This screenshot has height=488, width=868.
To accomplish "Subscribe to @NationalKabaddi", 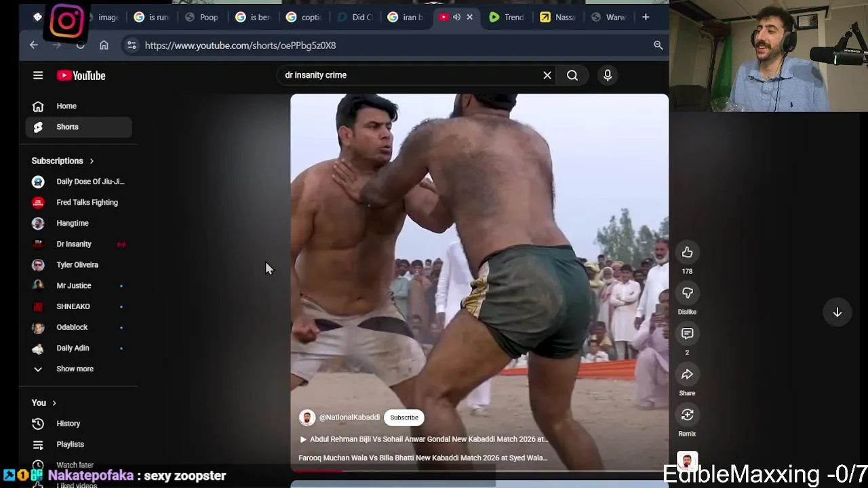I will (404, 418).
